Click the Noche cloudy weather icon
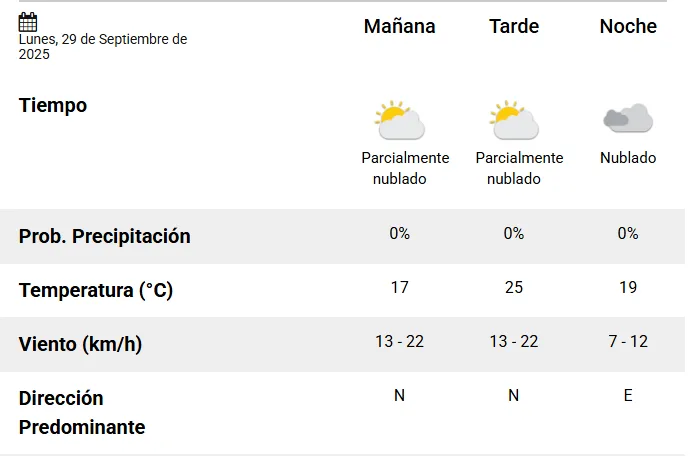This screenshot has height=456, width=698. click(628, 119)
